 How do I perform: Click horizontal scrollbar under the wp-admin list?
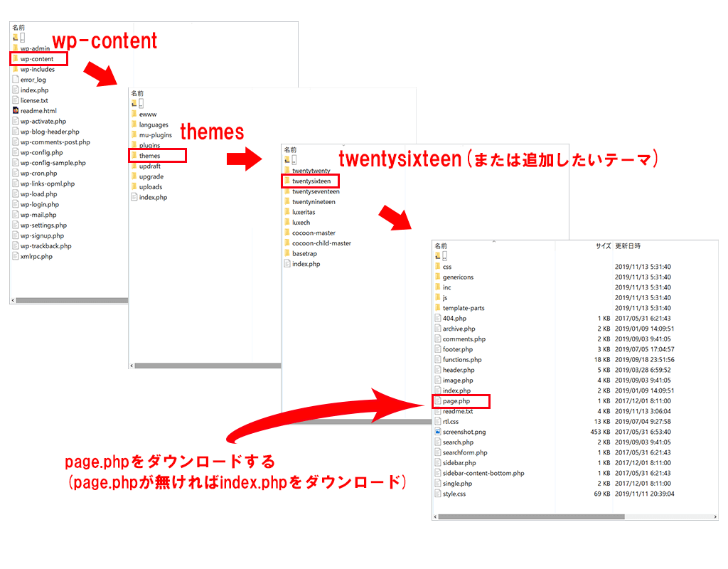tap(71, 301)
